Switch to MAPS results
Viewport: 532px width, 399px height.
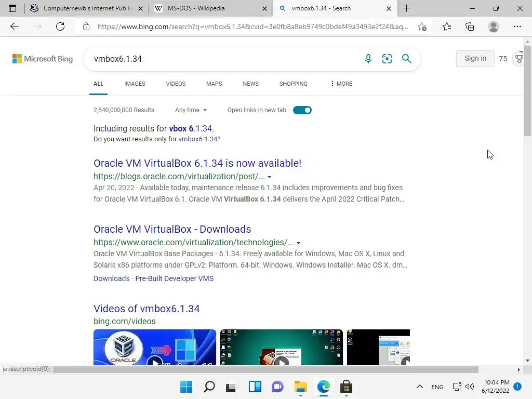pyautogui.click(x=214, y=84)
